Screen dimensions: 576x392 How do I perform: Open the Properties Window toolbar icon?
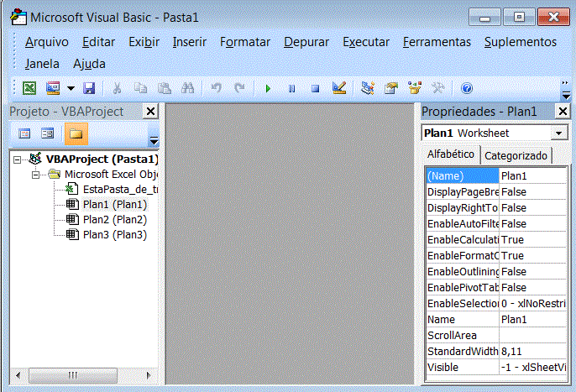point(391,88)
